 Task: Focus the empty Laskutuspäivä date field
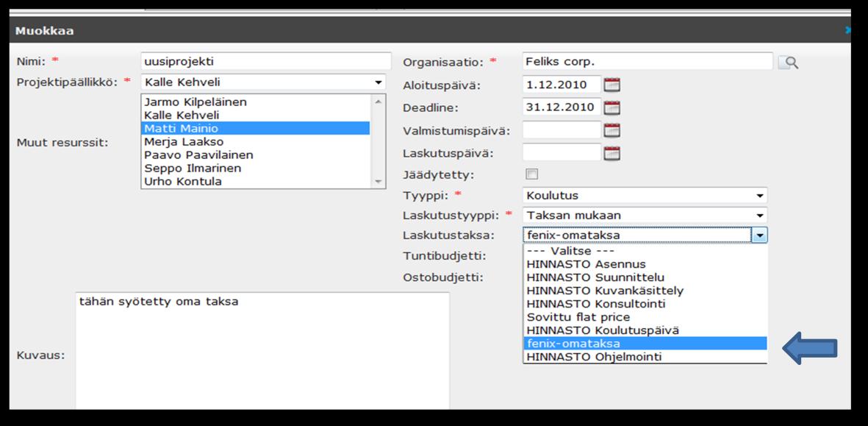[x=562, y=152]
